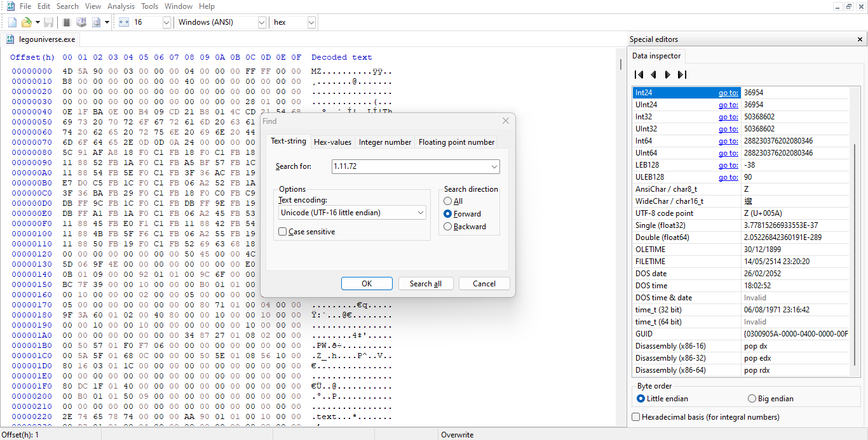
Task: Switch to Hex-values tab in Find
Action: click(x=332, y=142)
